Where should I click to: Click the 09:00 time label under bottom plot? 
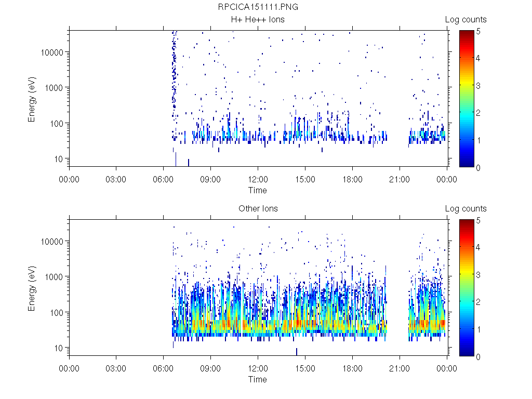click(x=210, y=368)
